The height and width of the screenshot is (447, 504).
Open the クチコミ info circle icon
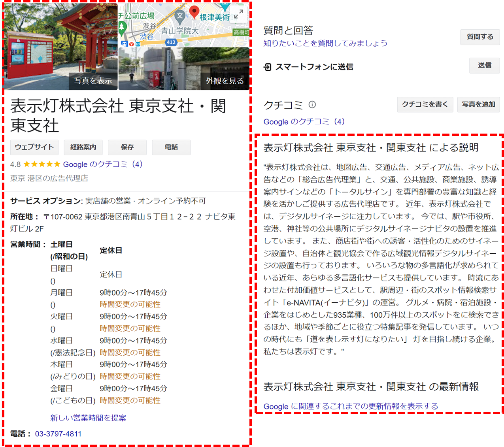click(x=312, y=104)
